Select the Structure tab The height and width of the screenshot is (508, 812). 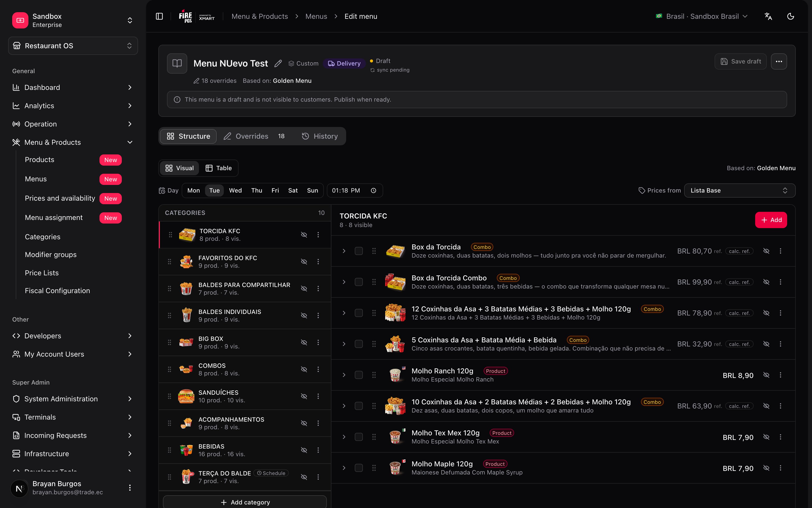click(x=188, y=136)
